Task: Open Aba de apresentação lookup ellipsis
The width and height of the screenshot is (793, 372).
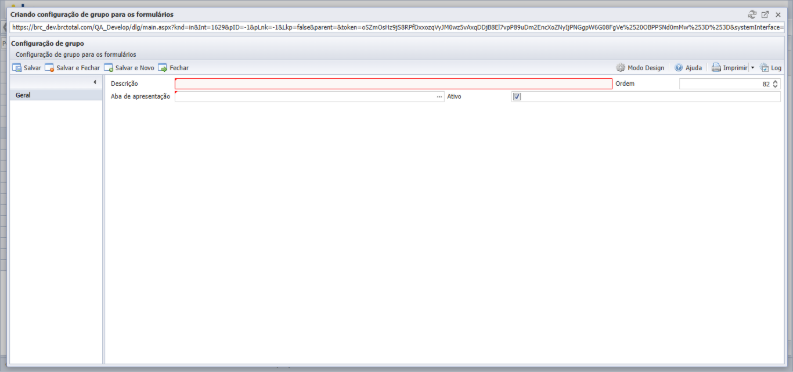Action: pyautogui.click(x=439, y=97)
